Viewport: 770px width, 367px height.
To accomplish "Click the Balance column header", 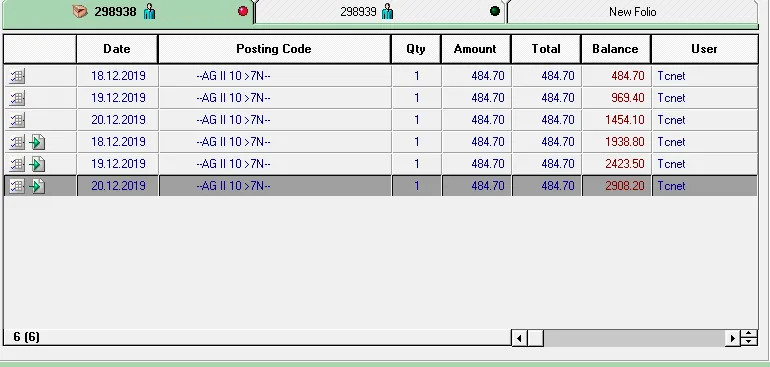I will pos(615,49).
